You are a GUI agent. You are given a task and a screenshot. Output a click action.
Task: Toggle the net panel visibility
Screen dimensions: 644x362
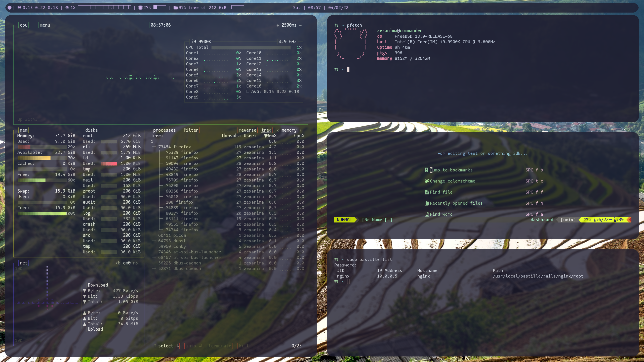point(23,262)
